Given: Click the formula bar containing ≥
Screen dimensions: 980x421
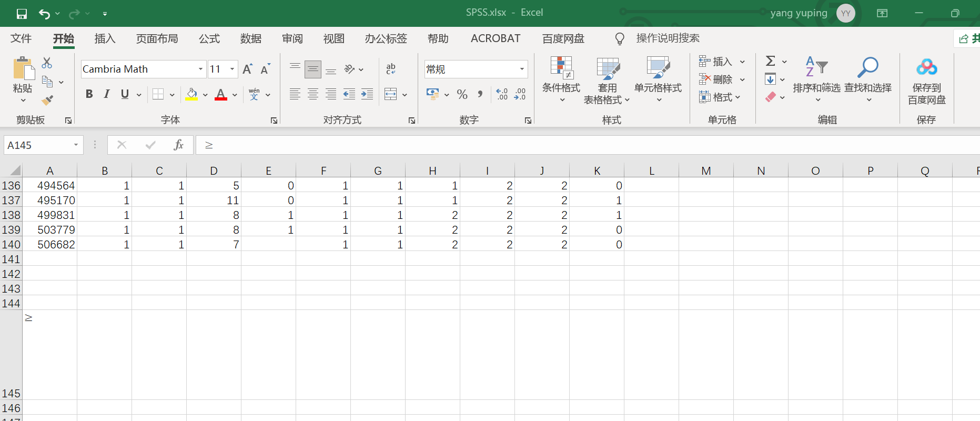Looking at the screenshot, I should (x=588, y=145).
